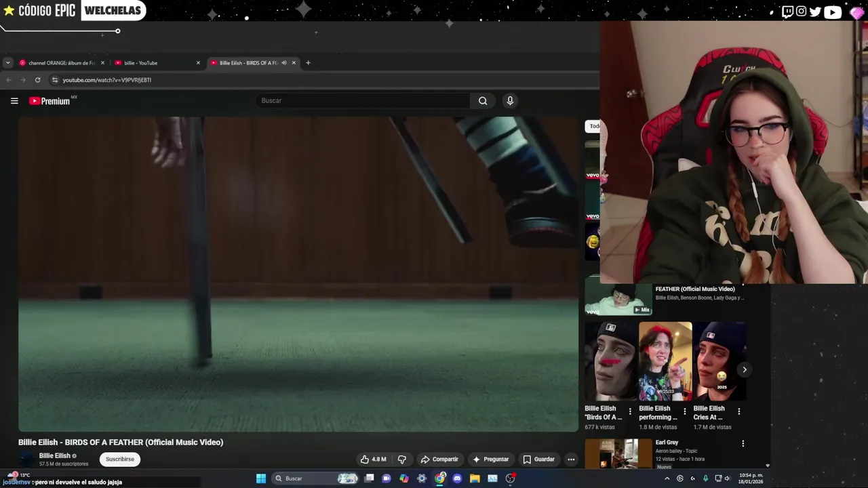Save video with Guardar button
This screenshot has height=488, width=868.
click(539, 460)
